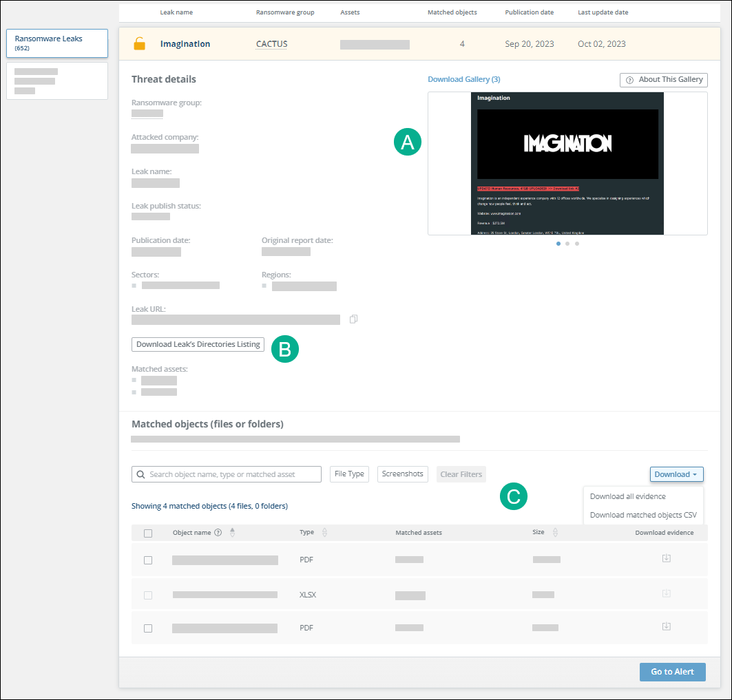Open the Screenshots filter
Viewport: 732px width, 700px height.
(x=402, y=474)
